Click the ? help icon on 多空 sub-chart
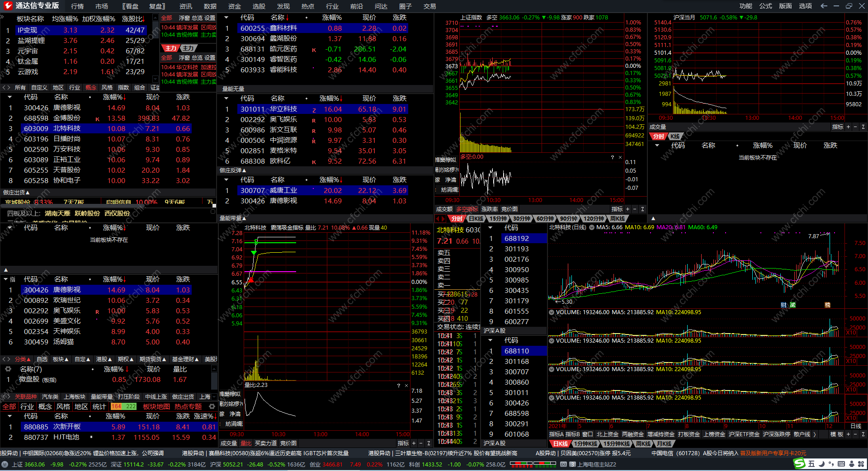868x471 pixels. point(613,157)
